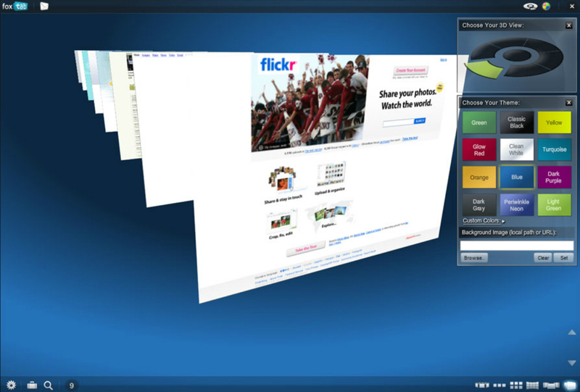The image size is (580, 392).
Task: Click the briefcase toolbox icon
Action: click(32, 385)
